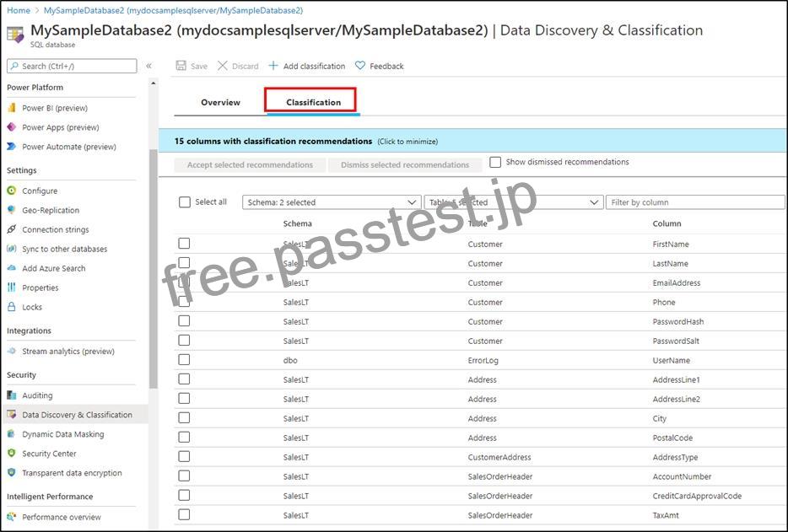
Task: Go to Home breadcrumb link
Action: point(19,10)
